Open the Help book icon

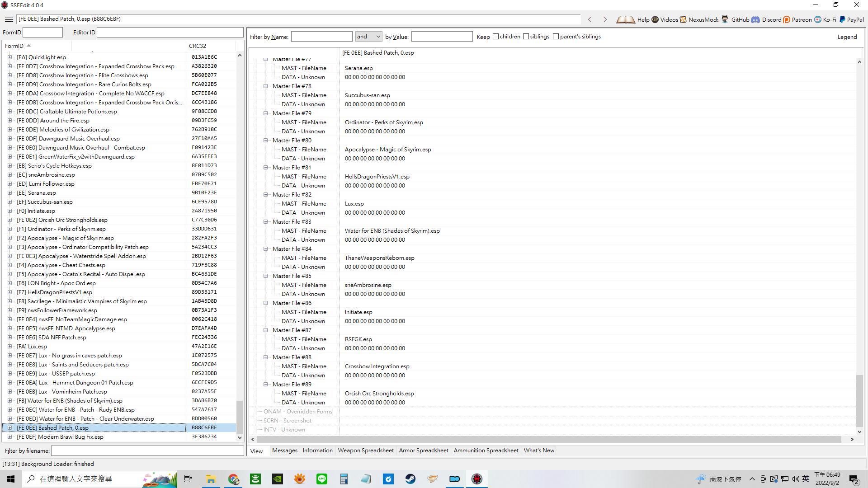pos(626,19)
